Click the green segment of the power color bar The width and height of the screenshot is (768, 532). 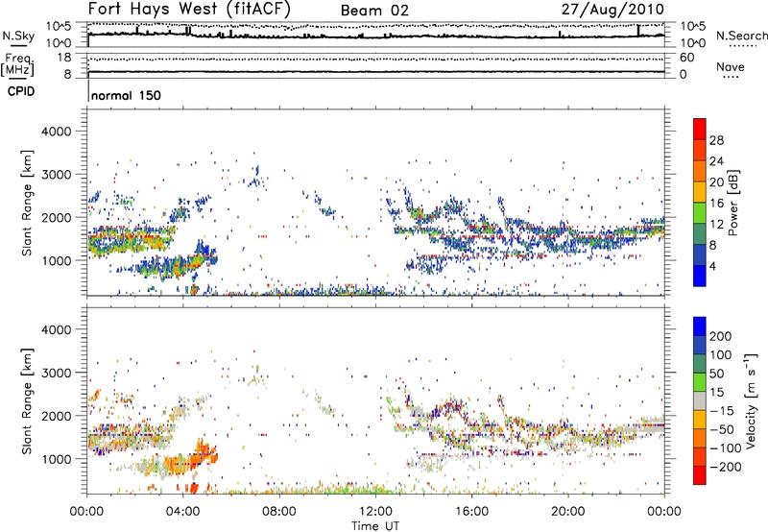pos(700,213)
